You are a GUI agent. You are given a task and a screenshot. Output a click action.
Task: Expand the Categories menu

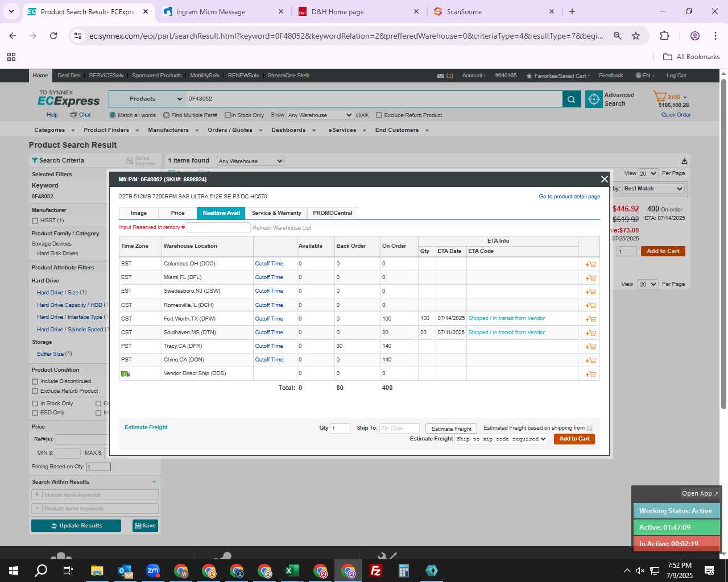tap(53, 130)
